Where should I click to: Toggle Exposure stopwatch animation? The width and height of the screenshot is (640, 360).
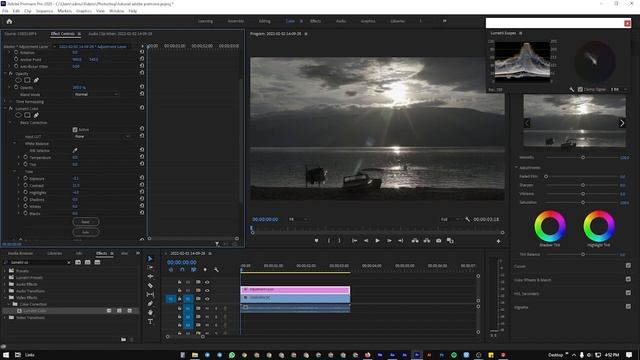click(25, 178)
